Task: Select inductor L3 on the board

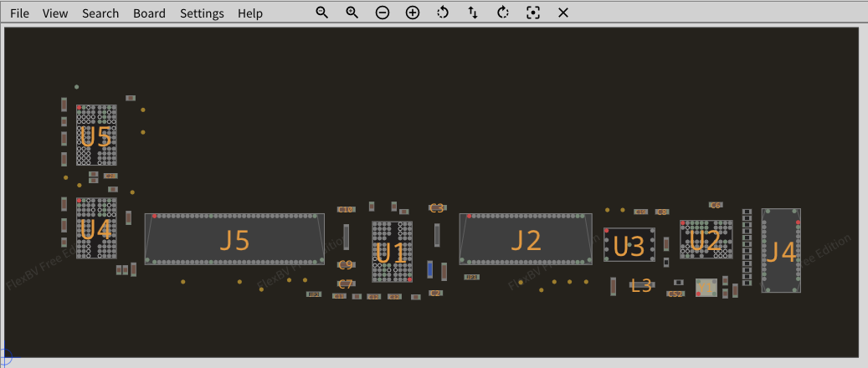Action: pos(641,286)
